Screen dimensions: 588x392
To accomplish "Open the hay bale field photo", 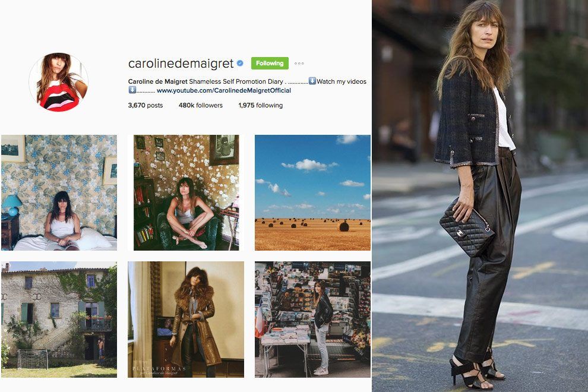I will [x=313, y=192].
